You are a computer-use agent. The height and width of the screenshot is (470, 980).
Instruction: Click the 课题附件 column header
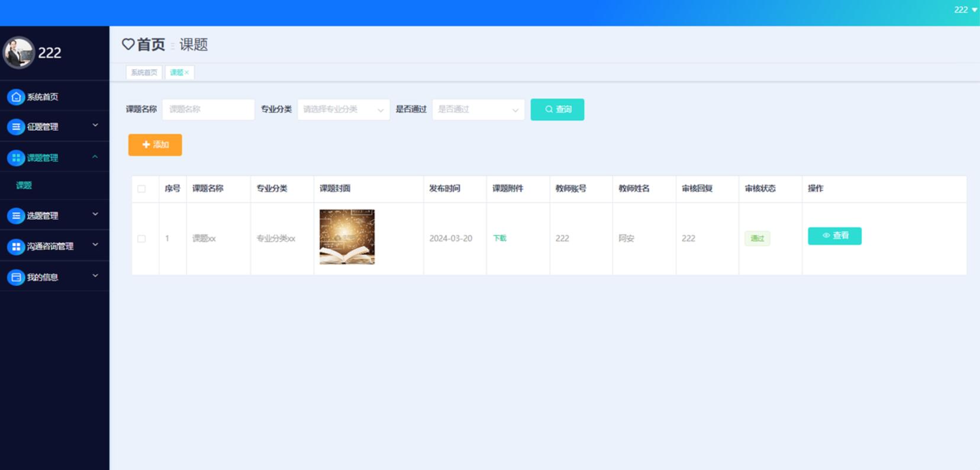[x=508, y=188]
